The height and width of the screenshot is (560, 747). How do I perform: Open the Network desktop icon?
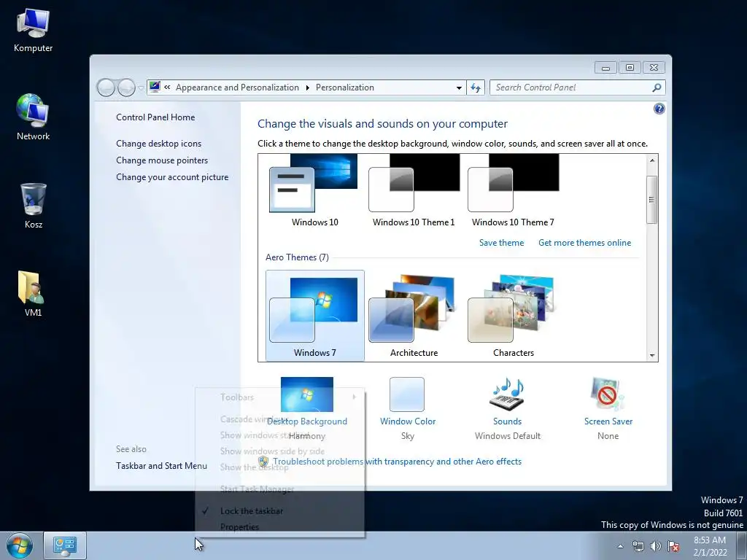point(33,117)
